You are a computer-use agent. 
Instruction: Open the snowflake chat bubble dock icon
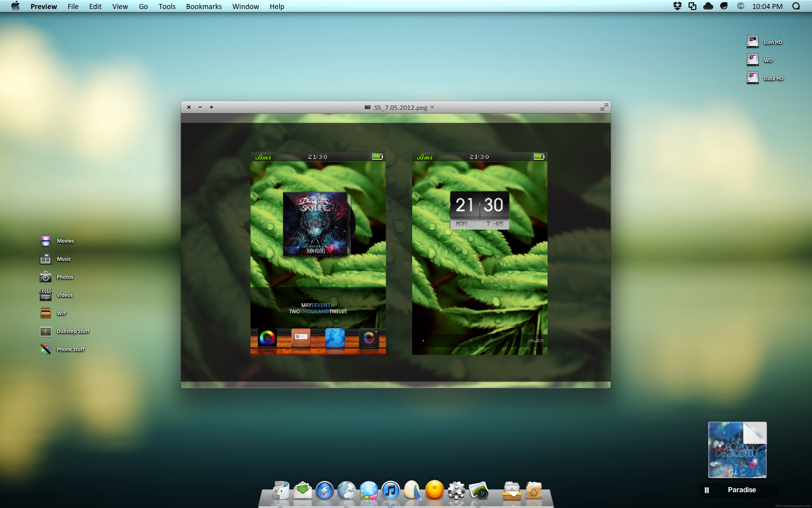pos(368,491)
